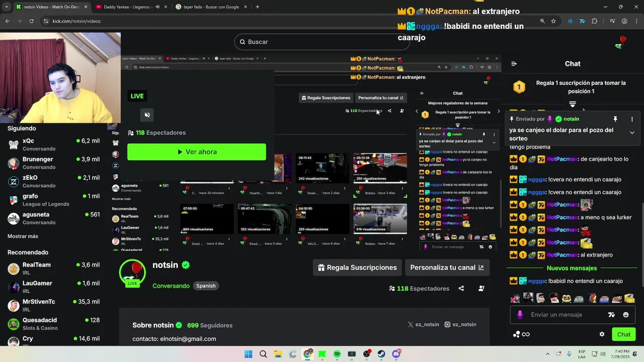This screenshot has width=644, height=362.
Task: Open Quesadacid recommended channel
Action: click(x=53, y=324)
